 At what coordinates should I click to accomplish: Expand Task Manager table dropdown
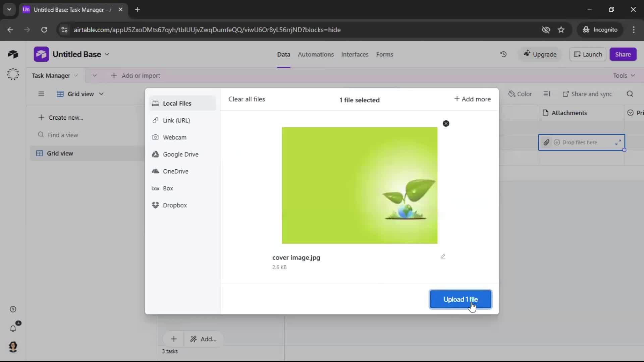pos(76,76)
